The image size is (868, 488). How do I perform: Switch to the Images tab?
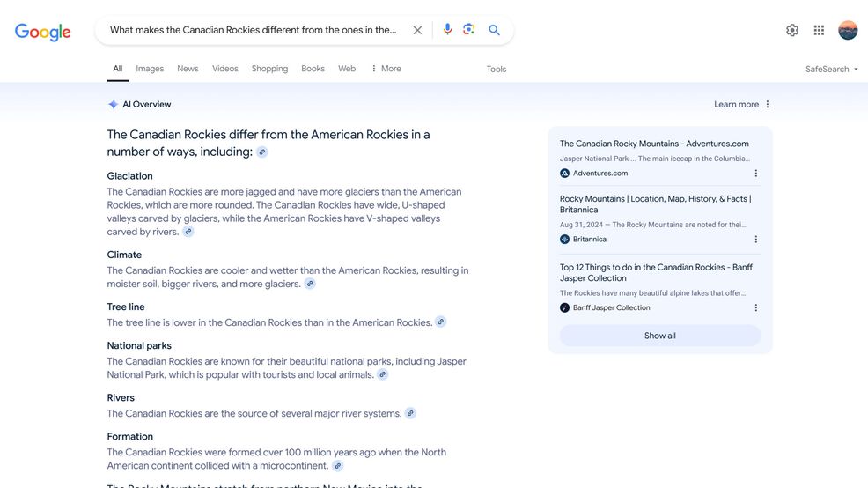[150, 69]
